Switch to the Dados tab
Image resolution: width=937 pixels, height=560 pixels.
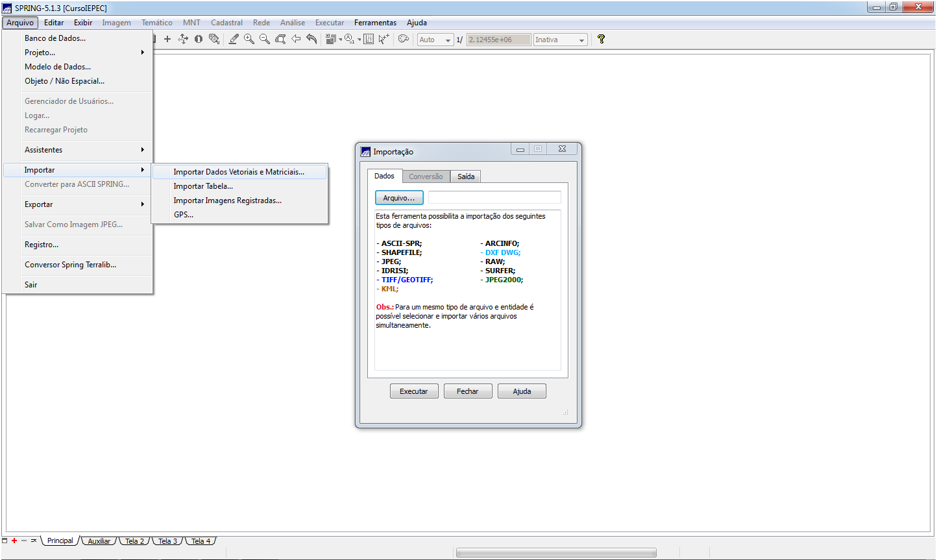pyautogui.click(x=384, y=176)
